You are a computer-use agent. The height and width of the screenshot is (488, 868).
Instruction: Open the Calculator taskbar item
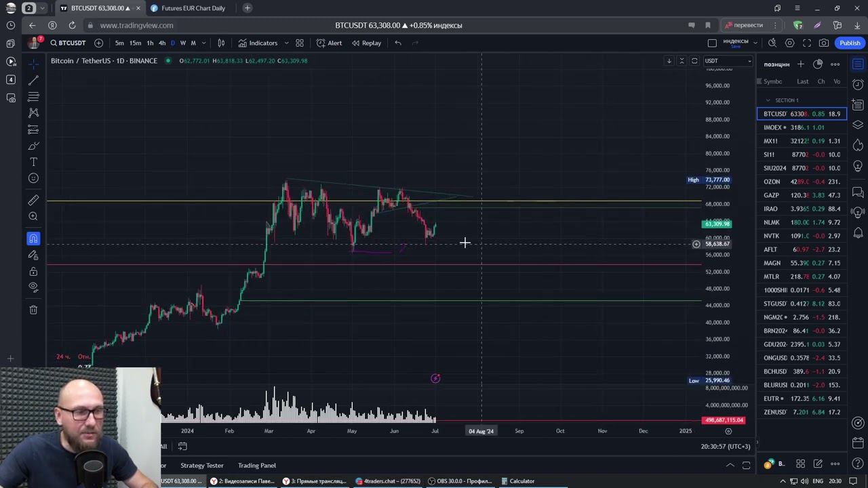point(518,481)
